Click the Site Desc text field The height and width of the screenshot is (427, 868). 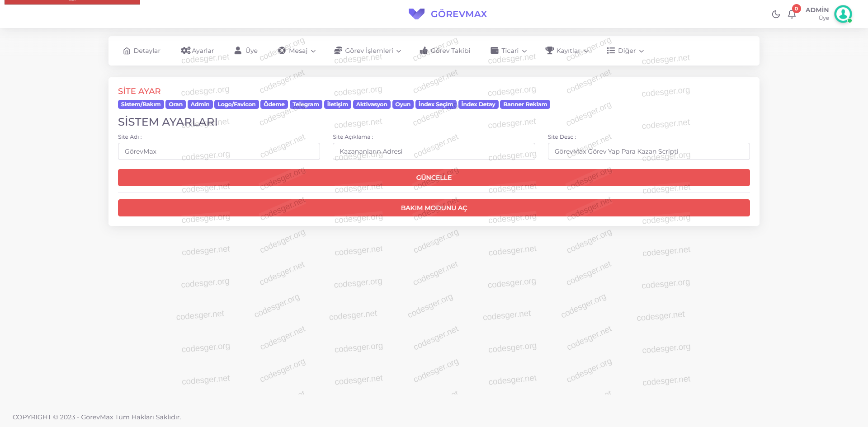pos(648,151)
